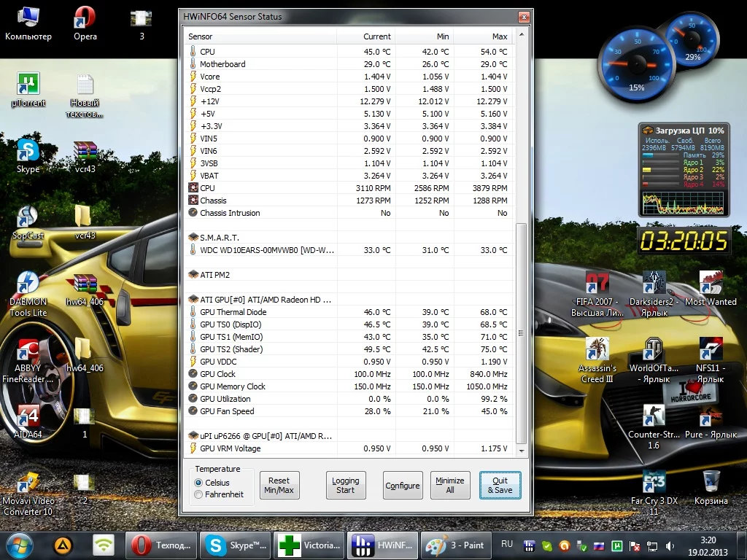Image resolution: width=747 pixels, height=560 pixels.
Task: Launch DAEMON Tools Lite shortcut
Action: [x=28, y=295]
